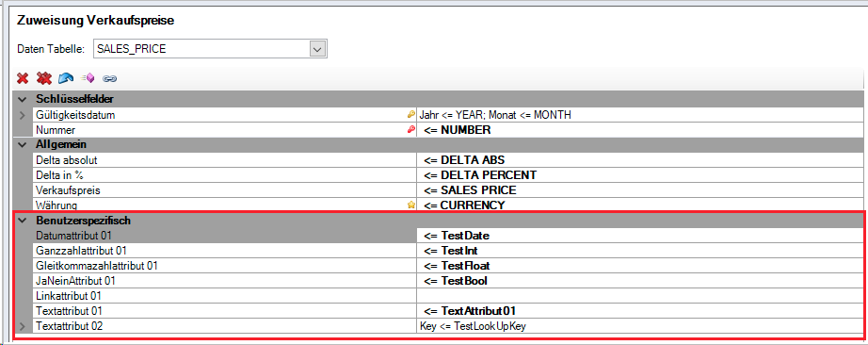Click the '<= TestDate' assignment cell
868x345 pixels.
tap(641, 235)
